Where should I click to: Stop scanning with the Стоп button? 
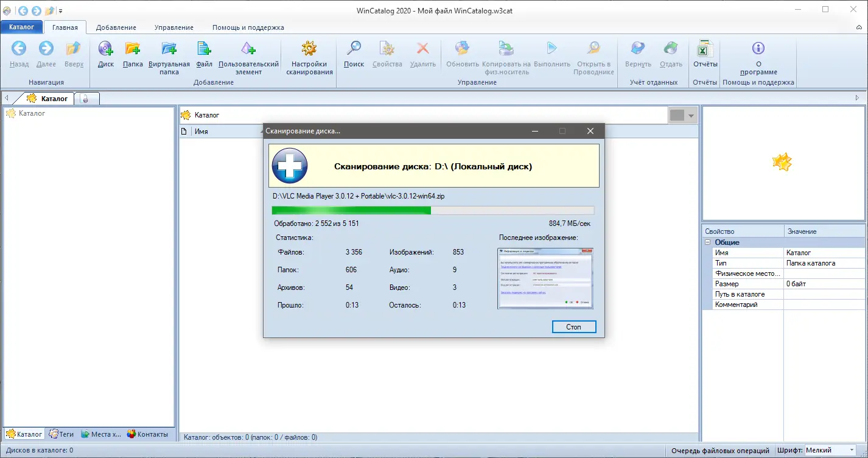point(574,327)
